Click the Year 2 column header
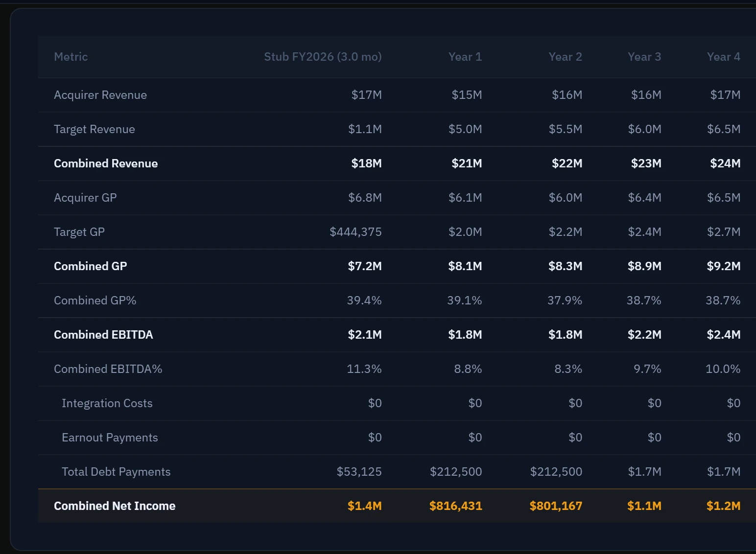Image resolution: width=756 pixels, height=554 pixels. [565, 57]
